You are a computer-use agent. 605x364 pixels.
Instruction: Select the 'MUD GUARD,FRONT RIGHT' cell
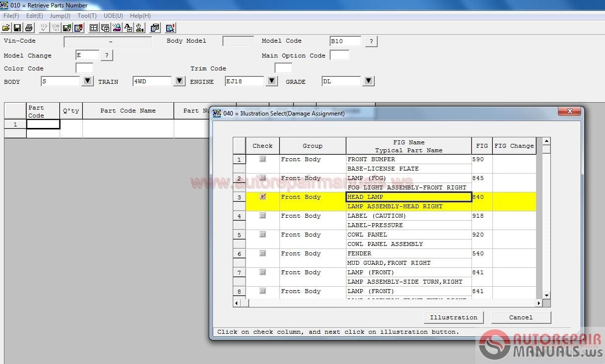click(x=408, y=263)
